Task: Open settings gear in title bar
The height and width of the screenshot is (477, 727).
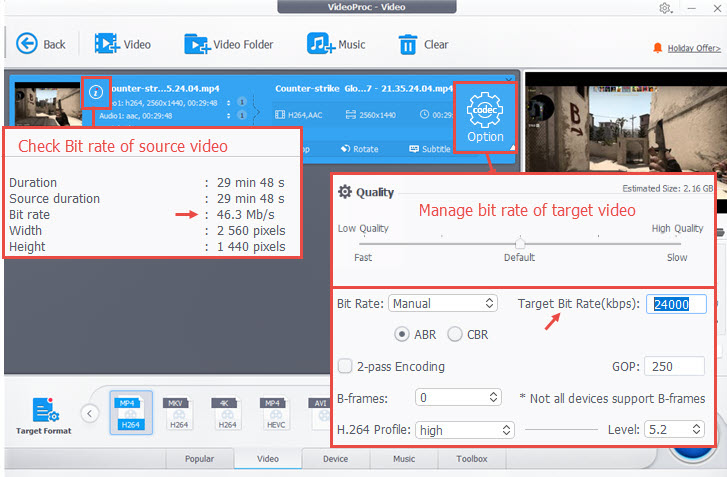Action: coord(665,8)
